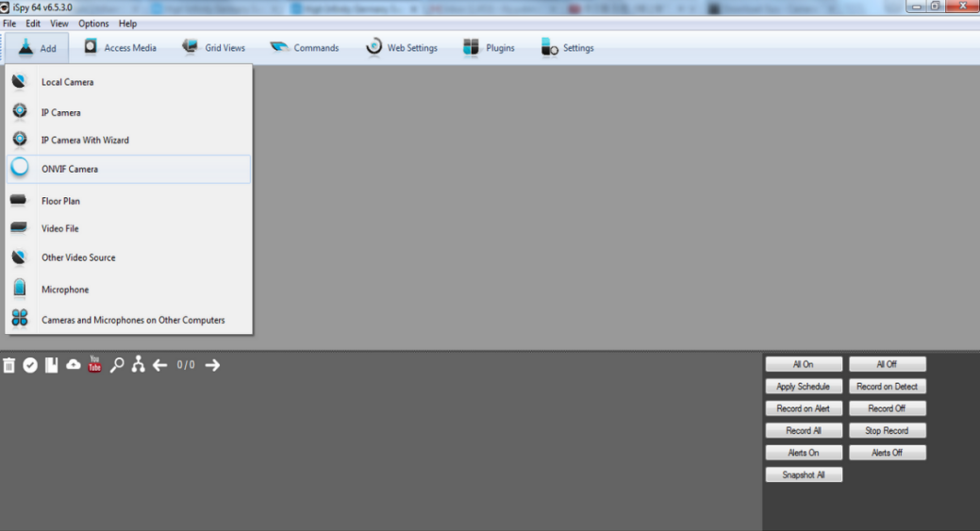Click the YouTube upload icon

(x=94, y=363)
